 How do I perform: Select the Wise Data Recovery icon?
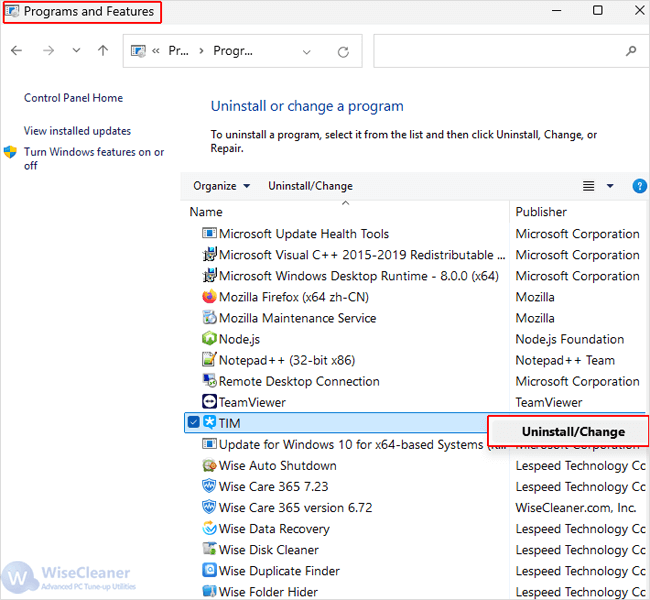pyautogui.click(x=209, y=528)
